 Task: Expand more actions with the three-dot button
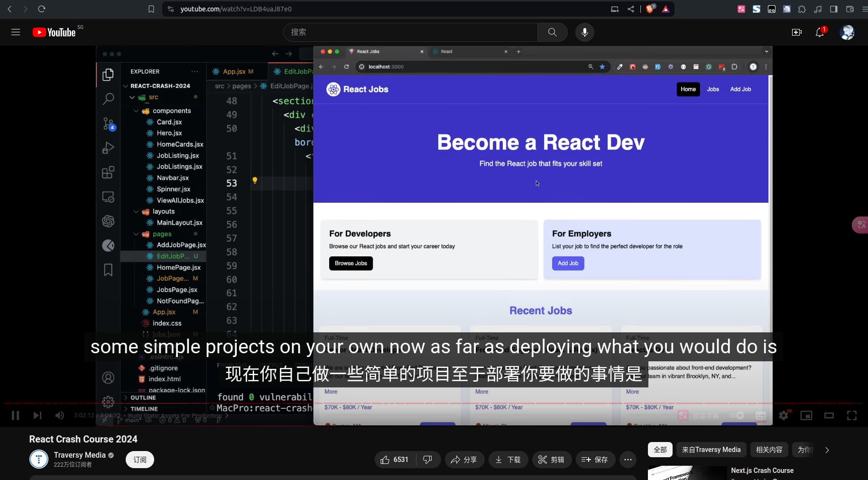coord(628,460)
